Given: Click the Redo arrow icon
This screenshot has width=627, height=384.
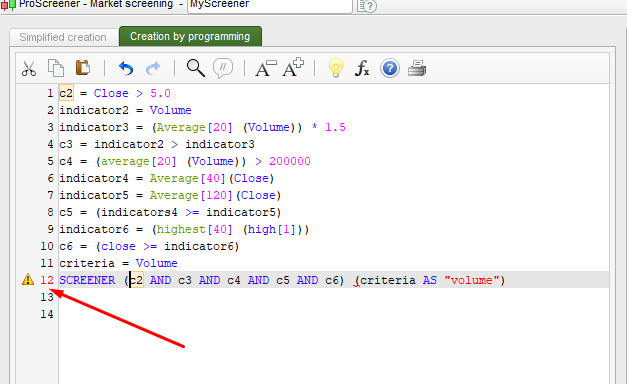Looking at the screenshot, I should [x=153, y=68].
